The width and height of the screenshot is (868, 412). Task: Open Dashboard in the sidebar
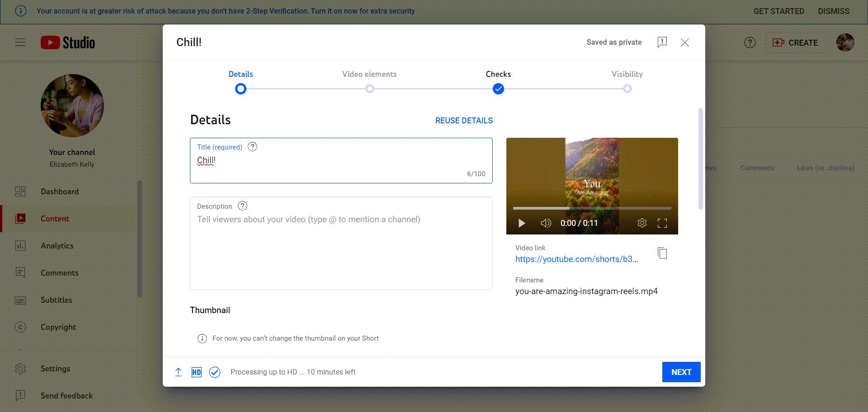point(69,192)
